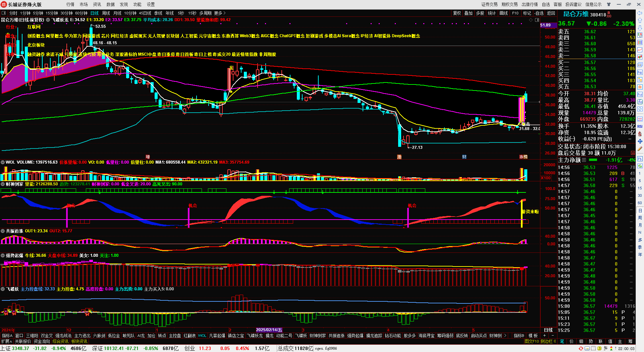Open 复权 adjustment dropdown
Viewport: 644px width, 352px height.
[x=457, y=13]
